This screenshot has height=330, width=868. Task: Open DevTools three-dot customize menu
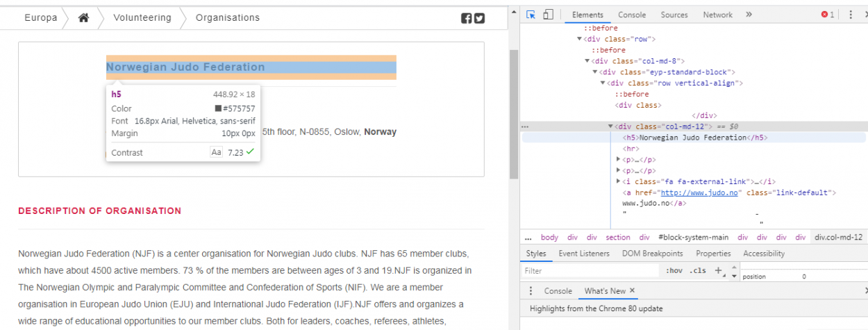point(851,15)
